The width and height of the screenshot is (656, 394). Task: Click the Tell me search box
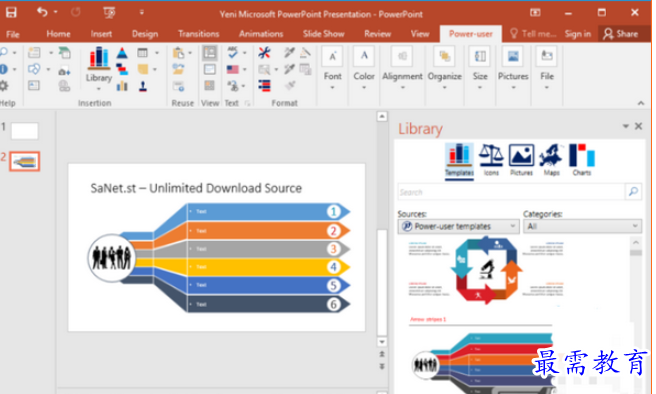click(533, 34)
